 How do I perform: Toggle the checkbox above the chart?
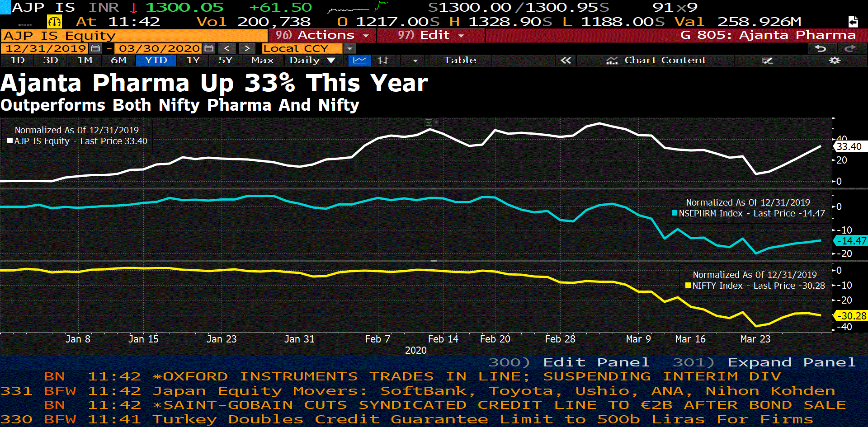(x=429, y=122)
